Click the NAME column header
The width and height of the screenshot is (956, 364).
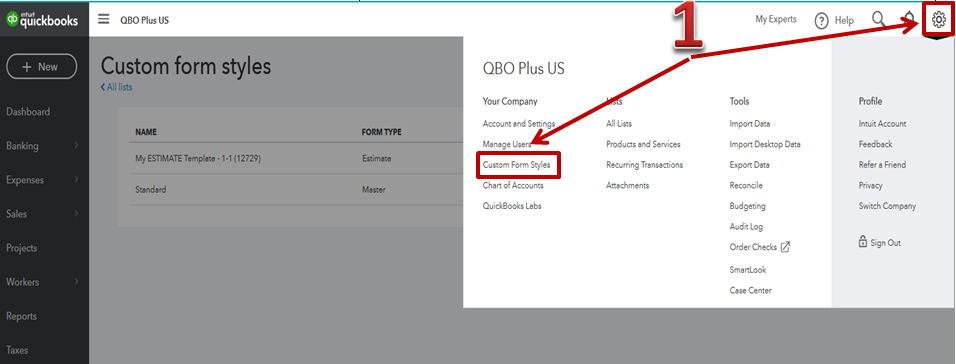146,132
